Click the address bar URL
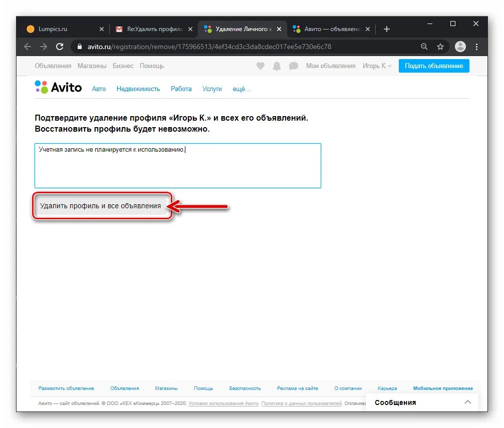Image resolution: width=504 pixels, height=428 pixels. pos(209,47)
